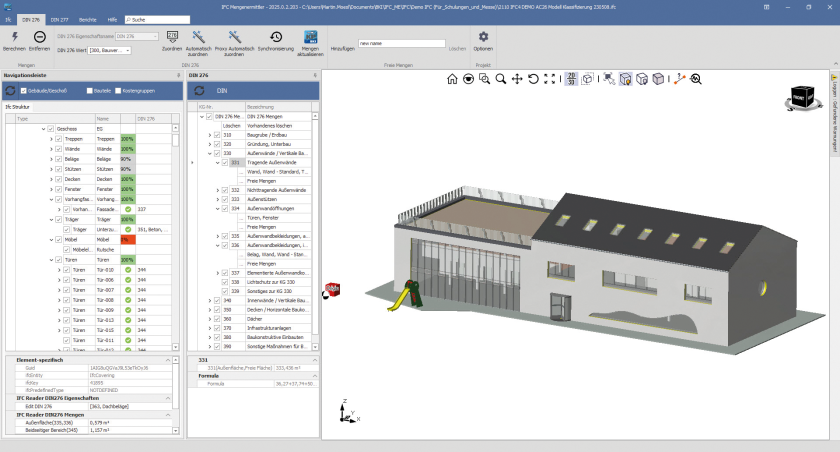Enable the Bauteile checkbox
This screenshot has width=840, height=452.
[x=89, y=91]
